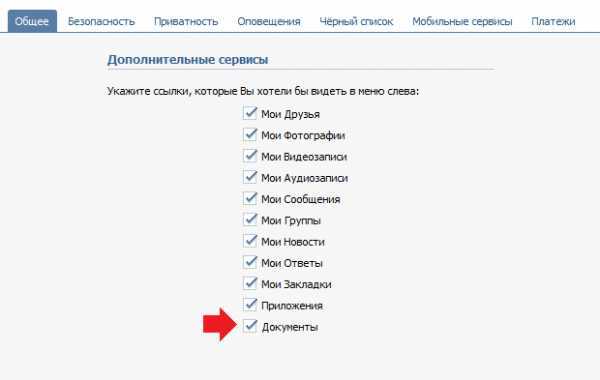Open the Общее tab
The image size is (600, 380).
pos(32,21)
